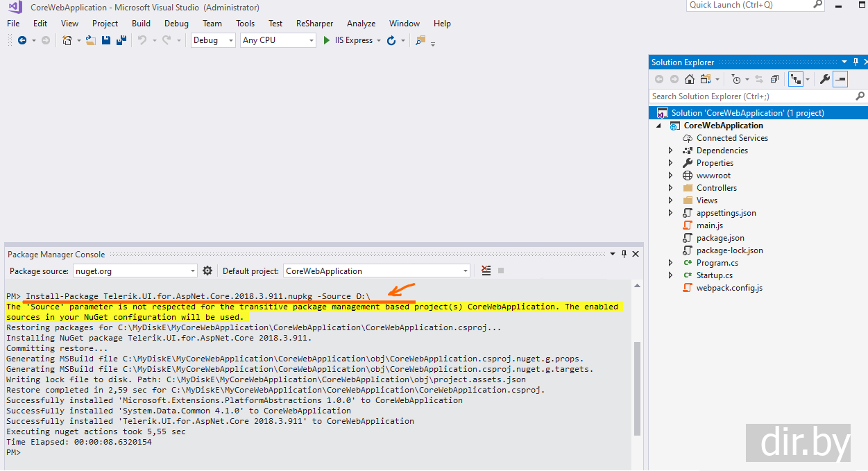The height and width of the screenshot is (471, 868).
Task: Click the console vertical scrollbar
Action: [637, 388]
